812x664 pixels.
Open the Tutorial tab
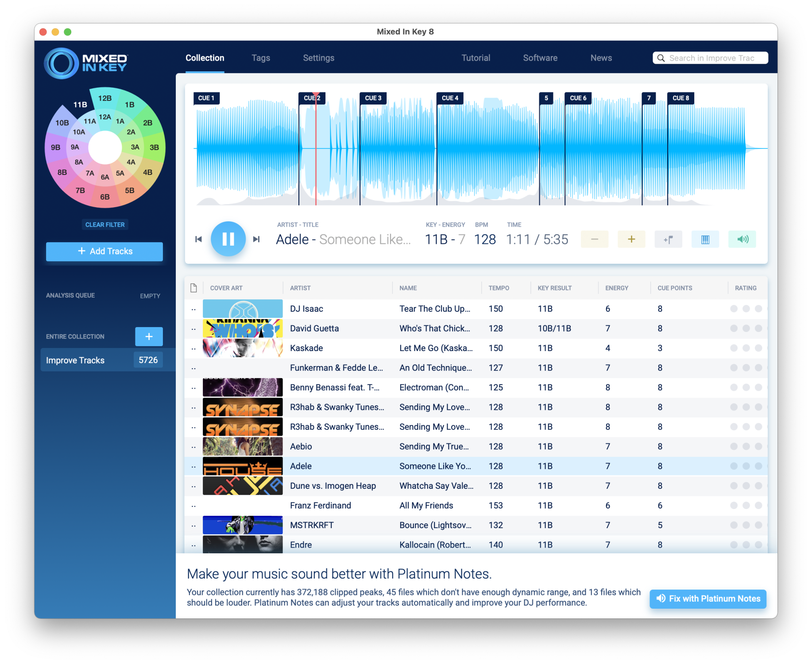point(476,58)
